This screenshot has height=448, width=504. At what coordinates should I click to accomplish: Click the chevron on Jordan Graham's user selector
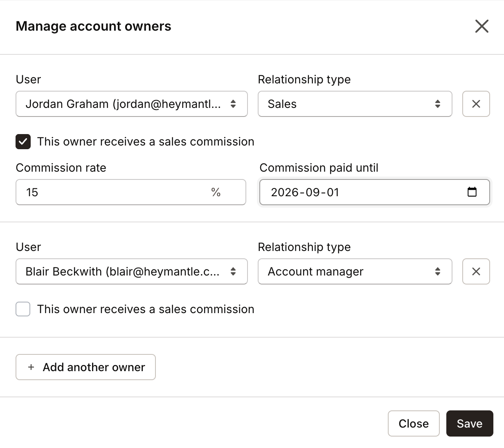tap(233, 104)
